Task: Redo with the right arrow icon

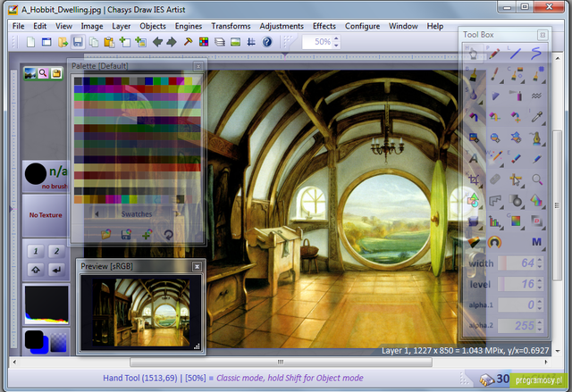Action: tap(172, 42)
